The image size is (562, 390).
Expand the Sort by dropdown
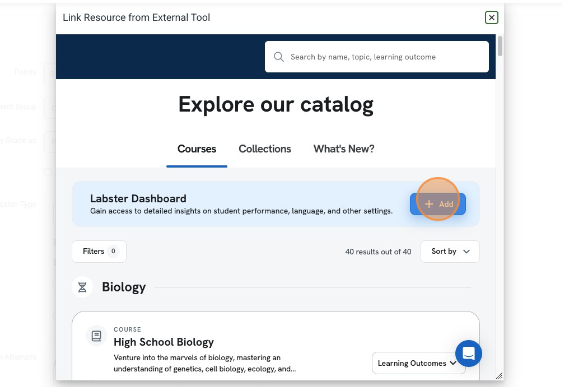click(x=450, y=251)
